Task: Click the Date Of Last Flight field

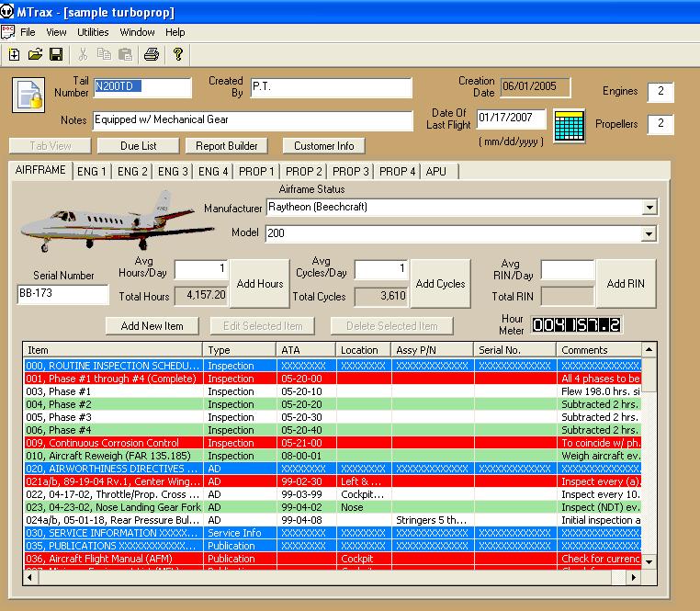Action: 511,118
